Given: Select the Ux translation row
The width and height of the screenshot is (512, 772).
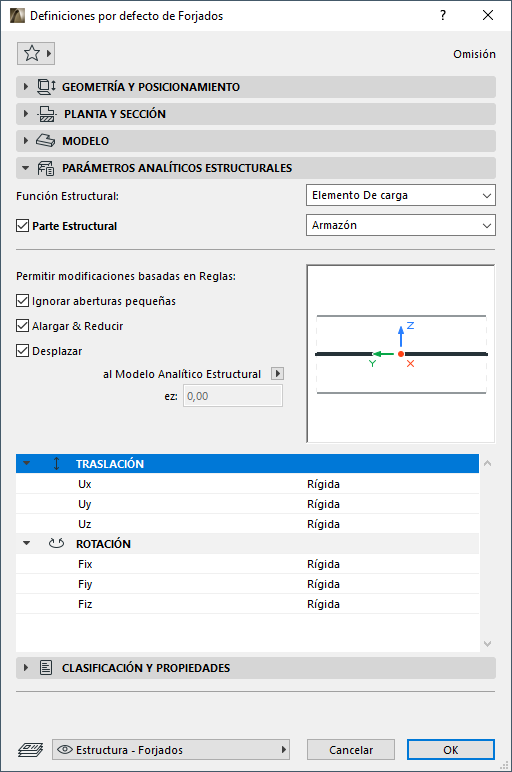Looking at the screenshot, I should click(247, 484).
